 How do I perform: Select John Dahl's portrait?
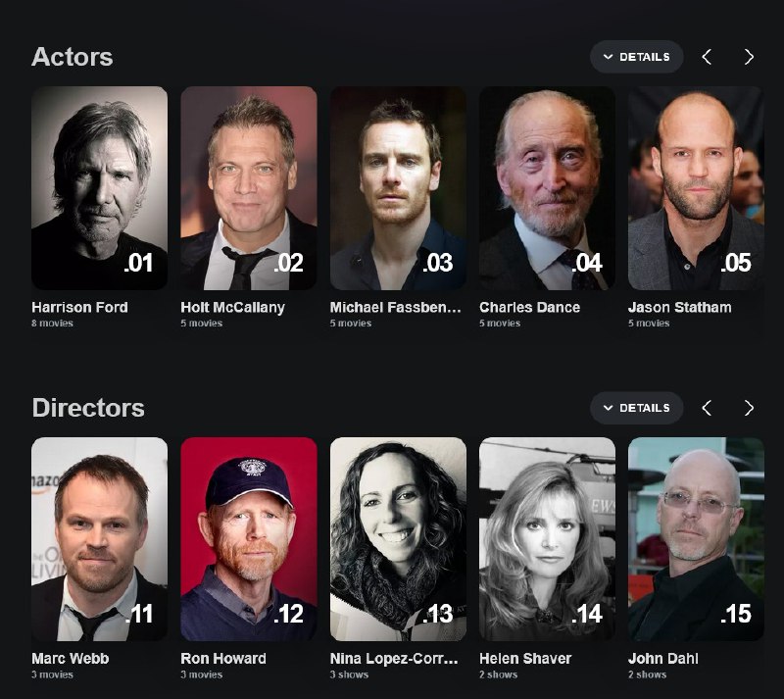click(696, 539)
